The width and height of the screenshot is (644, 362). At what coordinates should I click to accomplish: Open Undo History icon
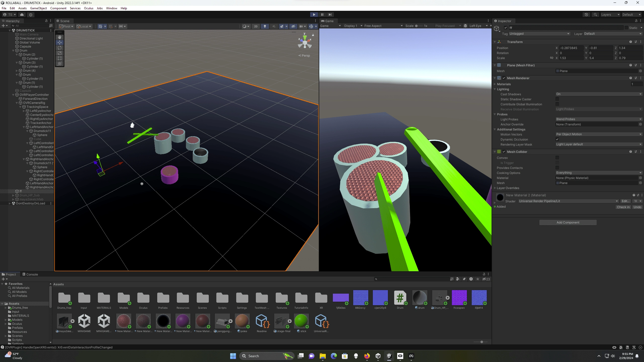click(x=586, y=15)
